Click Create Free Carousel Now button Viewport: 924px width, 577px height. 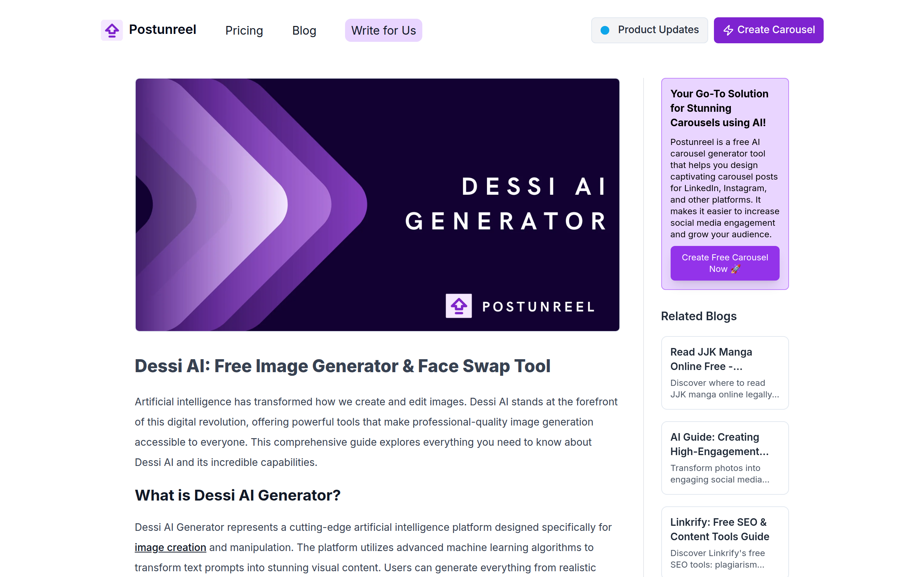(724, 263)
